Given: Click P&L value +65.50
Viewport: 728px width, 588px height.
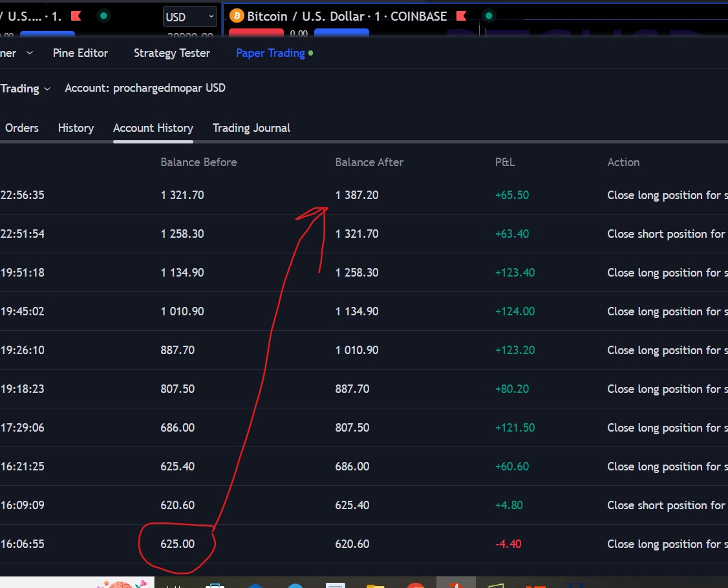Looking at the screenshot, I should [511, 195].
